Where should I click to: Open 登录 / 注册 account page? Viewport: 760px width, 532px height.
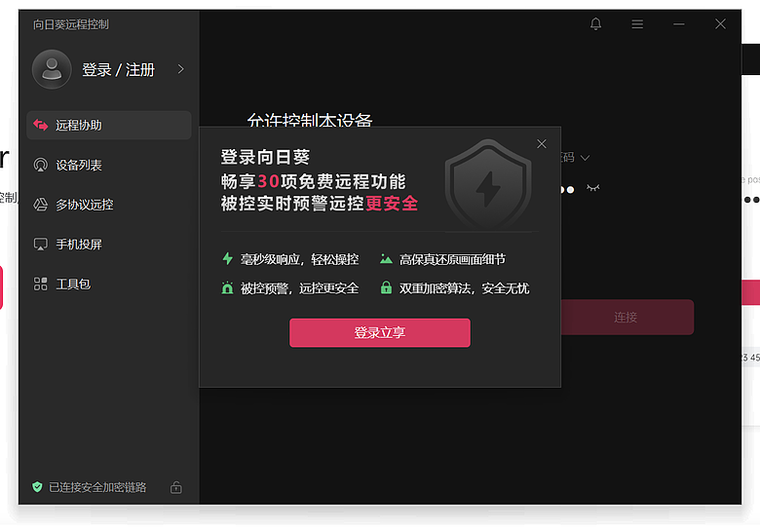[x=118, y=70]
